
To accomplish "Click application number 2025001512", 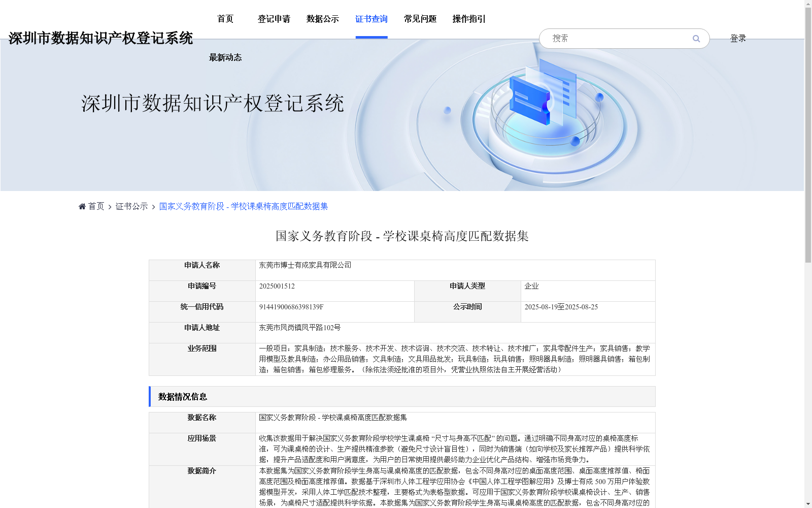I will pyautogui.click(x=277, y=286).
